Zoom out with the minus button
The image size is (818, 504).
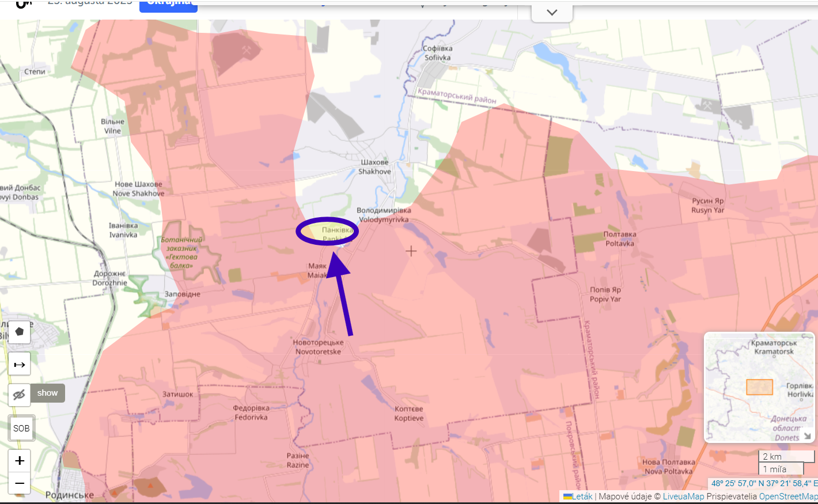(20, 483)
